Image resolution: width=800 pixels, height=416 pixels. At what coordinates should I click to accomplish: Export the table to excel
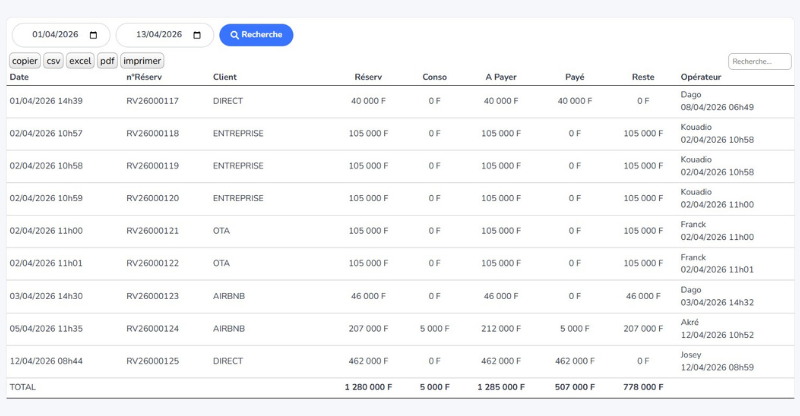(x=80, y=61)
